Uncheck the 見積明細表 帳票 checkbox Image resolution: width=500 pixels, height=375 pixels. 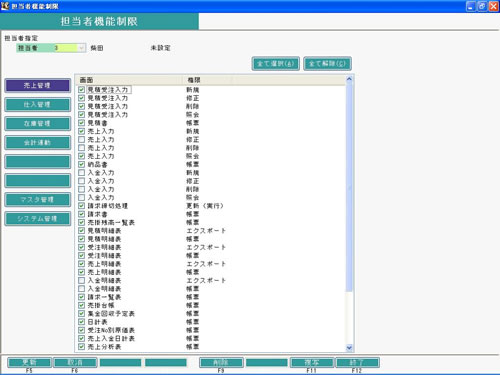tap(81, 239)
